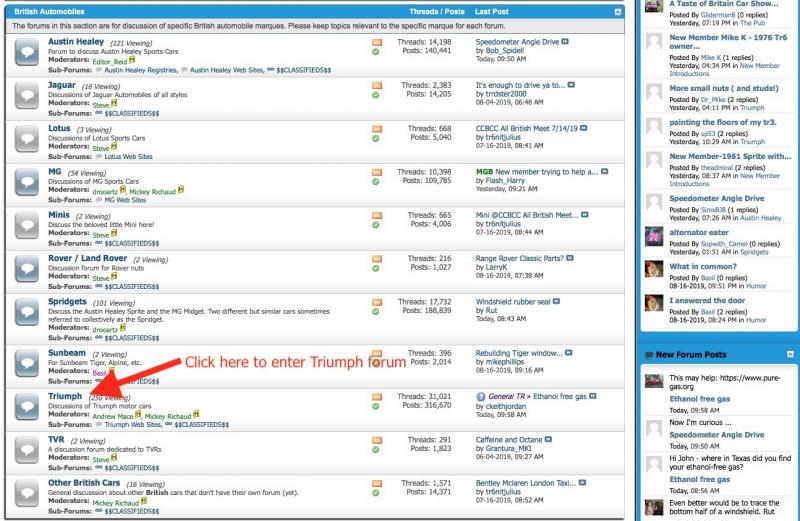Open last poster Bob_Spidell profile
This screenshot has height=521, width=800.
click(504, 51)
